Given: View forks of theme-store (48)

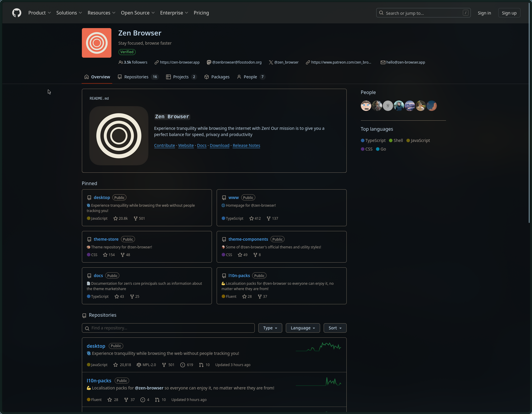Looking at the screenshot, I should coord(125,255).
